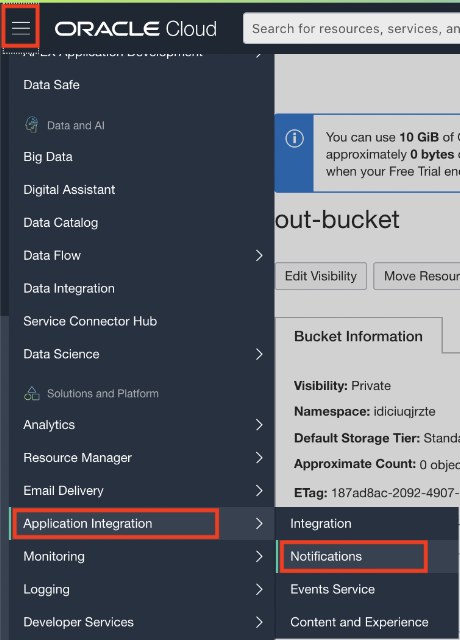460x640 pixels.
Task: Open Data Safe menu item
Action: 51,85
